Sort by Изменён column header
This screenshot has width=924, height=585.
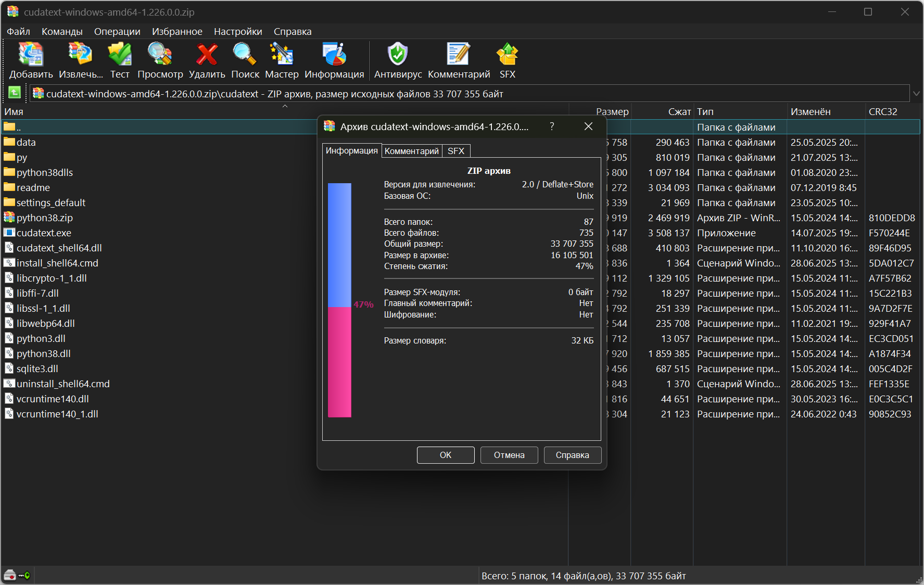pyautogui.click(x=826, y=111)
